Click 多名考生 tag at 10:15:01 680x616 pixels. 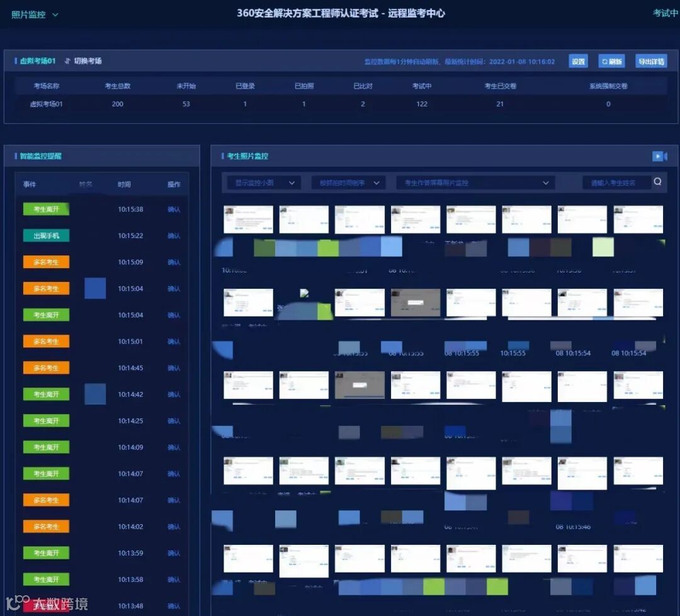coord(46,342)
